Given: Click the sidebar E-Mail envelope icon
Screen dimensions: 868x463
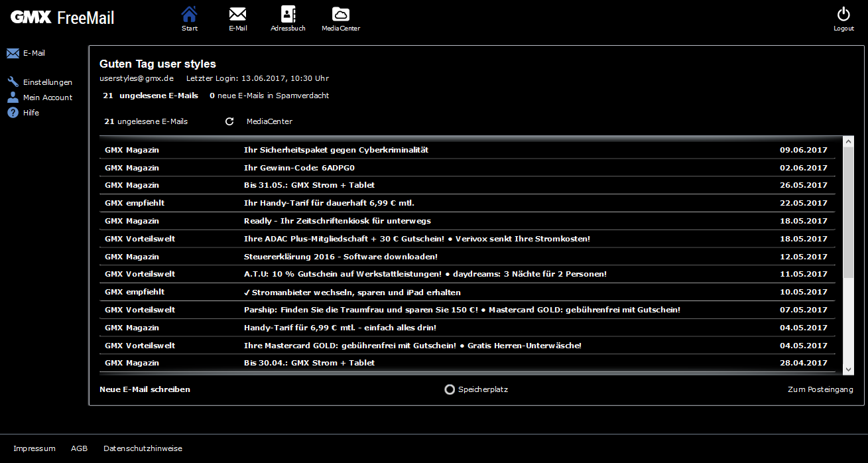Looking at the screenshot, I should (13, 54).
